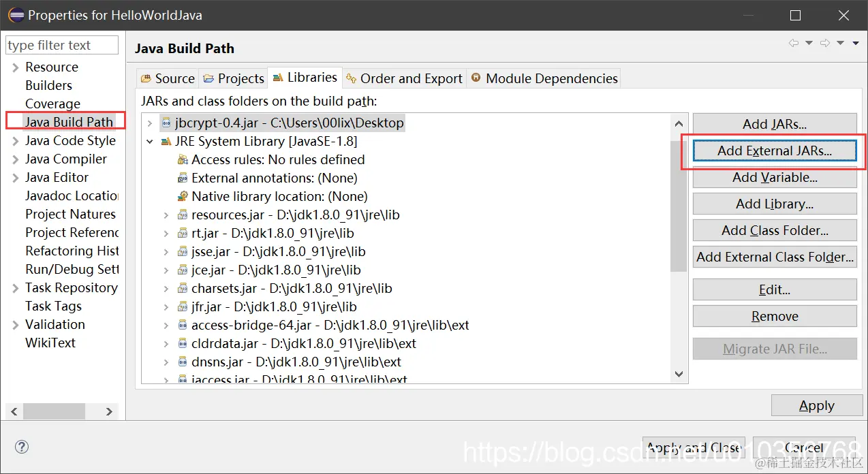Image resolution: width=868 pixels, height=474 pixels.
Task: Open the forward history dropdown arrow
Action: [841, 43]
